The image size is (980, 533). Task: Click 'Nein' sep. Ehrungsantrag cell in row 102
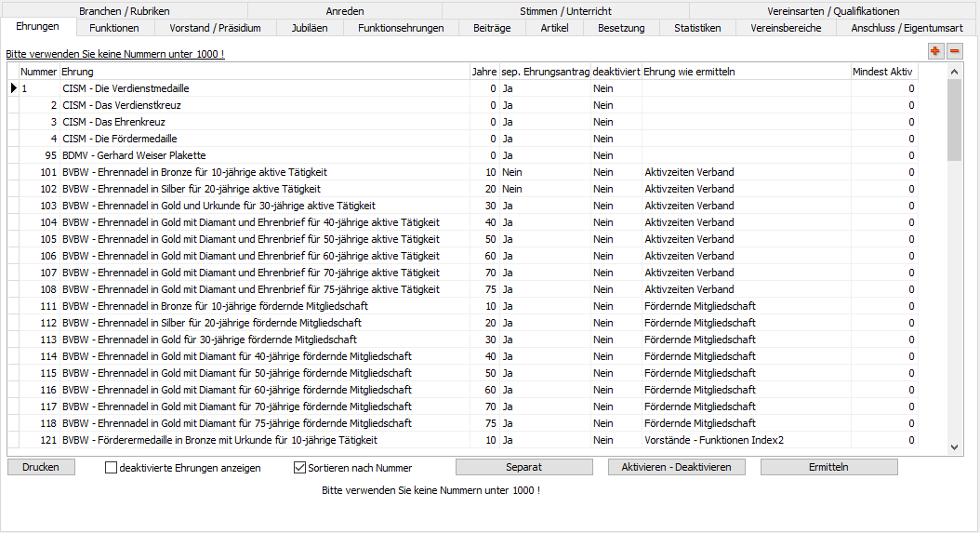(545, 189)
